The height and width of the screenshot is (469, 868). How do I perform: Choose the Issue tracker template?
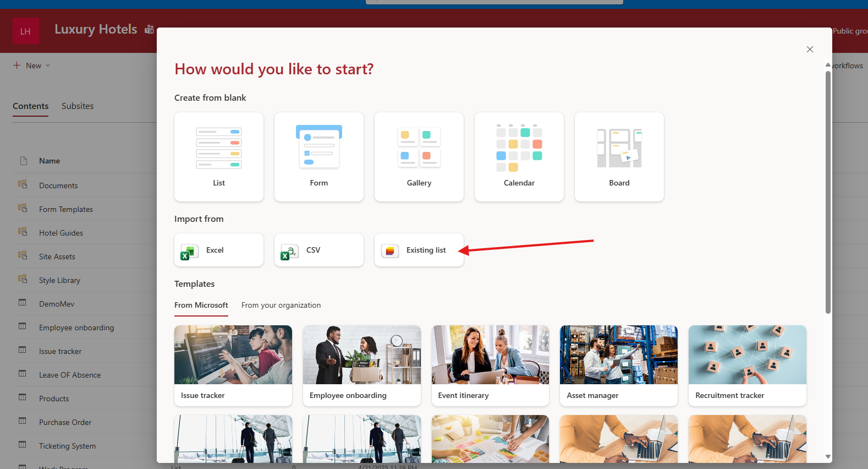233,366
